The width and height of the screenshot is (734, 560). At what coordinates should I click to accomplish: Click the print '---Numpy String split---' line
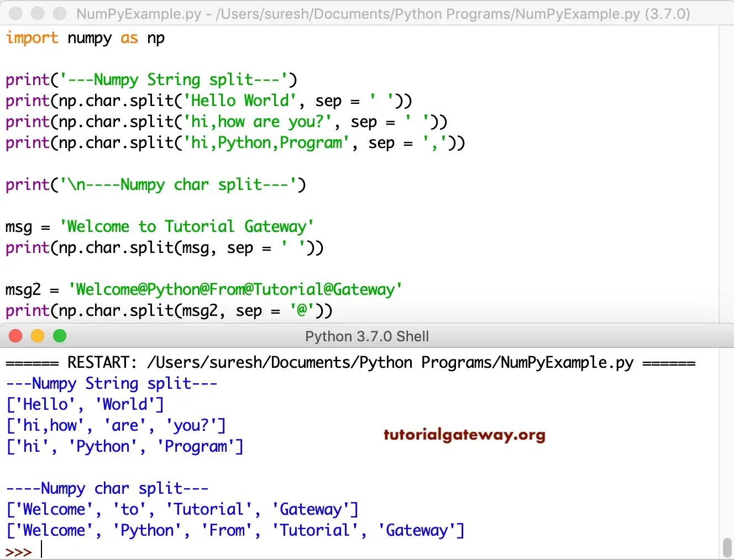click(151, 80)
